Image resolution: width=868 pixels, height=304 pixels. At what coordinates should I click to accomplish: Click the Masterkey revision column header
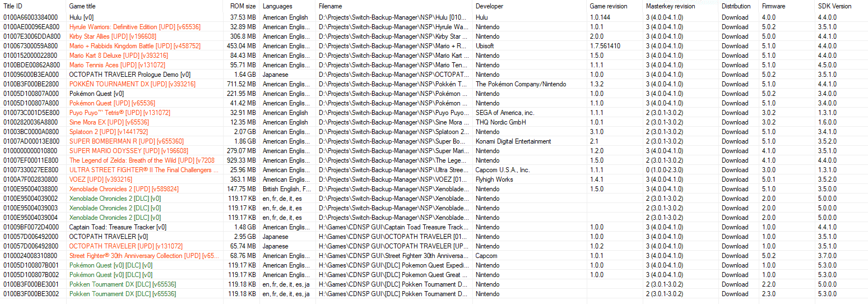click(680, 6)
